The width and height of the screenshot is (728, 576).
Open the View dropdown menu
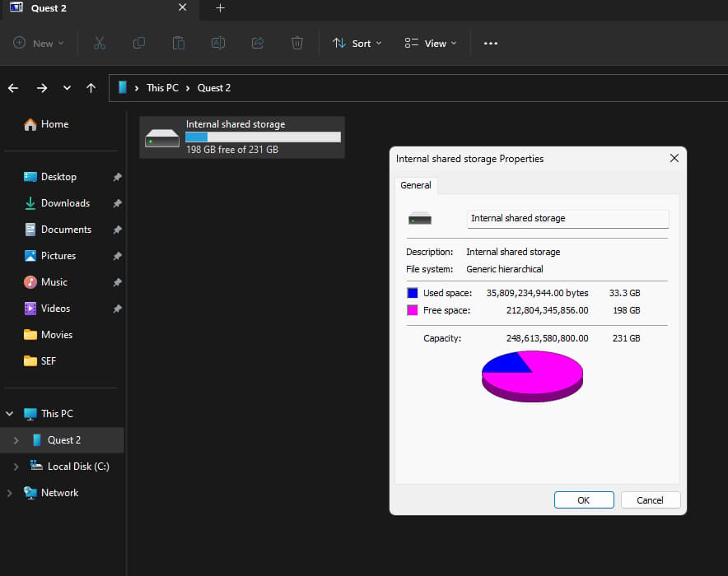[431, 43]
